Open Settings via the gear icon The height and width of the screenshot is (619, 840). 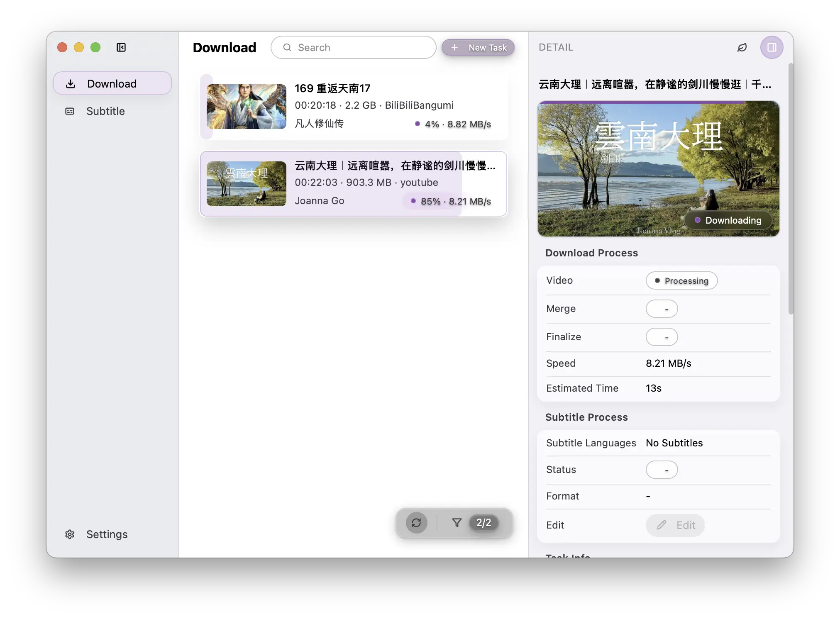pyautogui.click(x=70, y=534)
